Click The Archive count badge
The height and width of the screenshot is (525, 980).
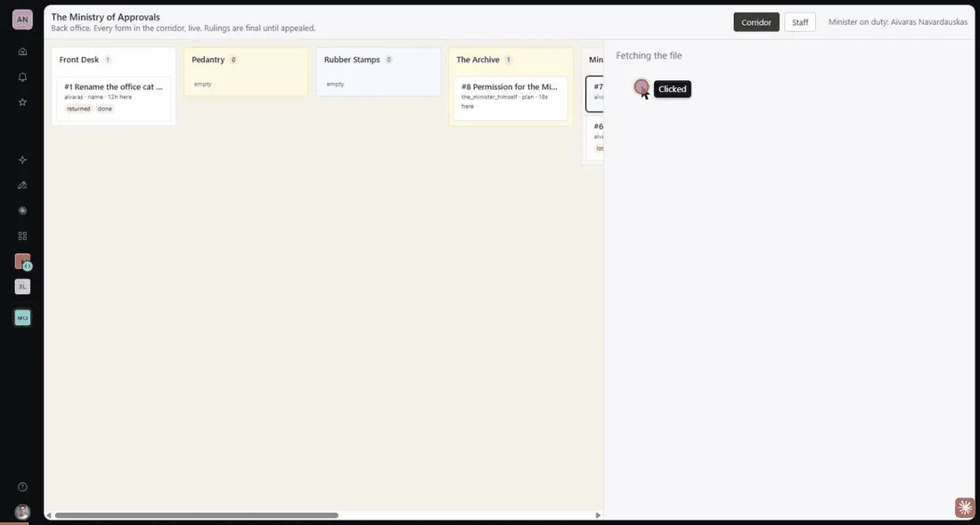coord(509,60)
